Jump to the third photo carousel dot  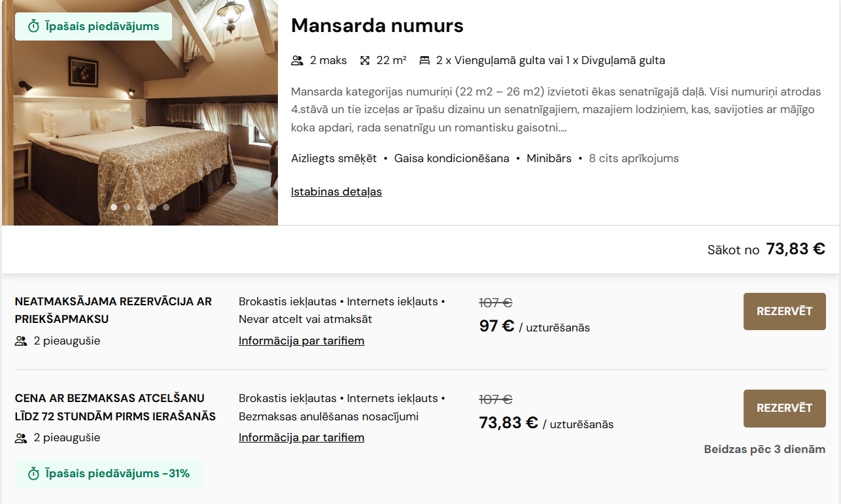coord(140,207)
